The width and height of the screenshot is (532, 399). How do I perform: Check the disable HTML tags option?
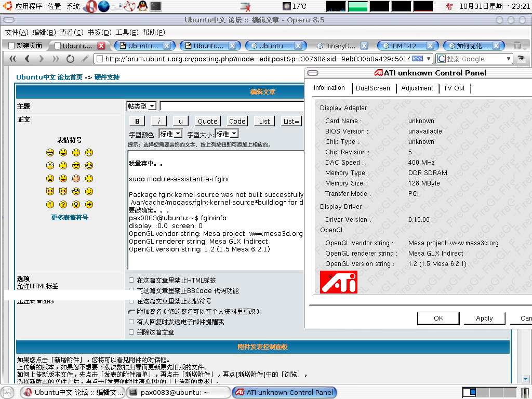tap(131, 280)
